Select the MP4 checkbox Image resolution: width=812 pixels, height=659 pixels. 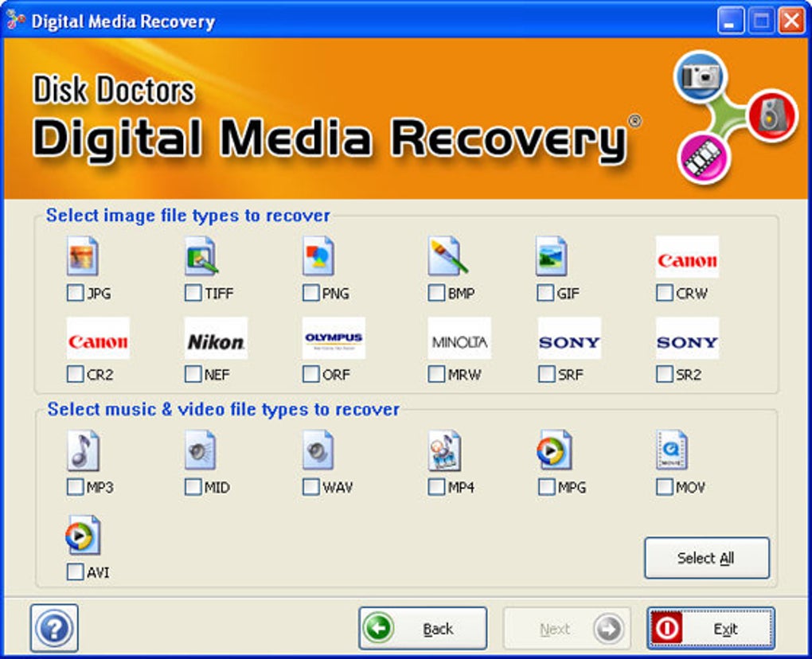436,486
